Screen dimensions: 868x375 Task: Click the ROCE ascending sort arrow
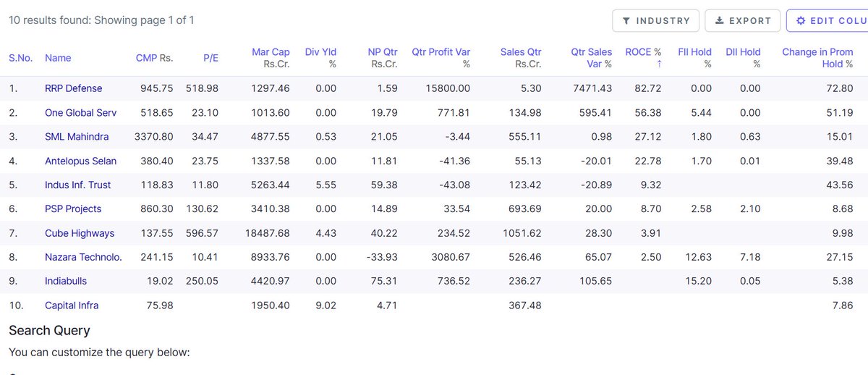coord(658,64)
